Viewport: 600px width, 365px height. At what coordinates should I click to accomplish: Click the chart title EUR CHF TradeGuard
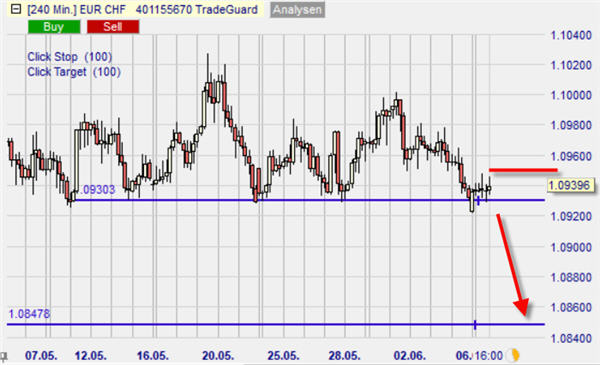[x=142, y=10]
